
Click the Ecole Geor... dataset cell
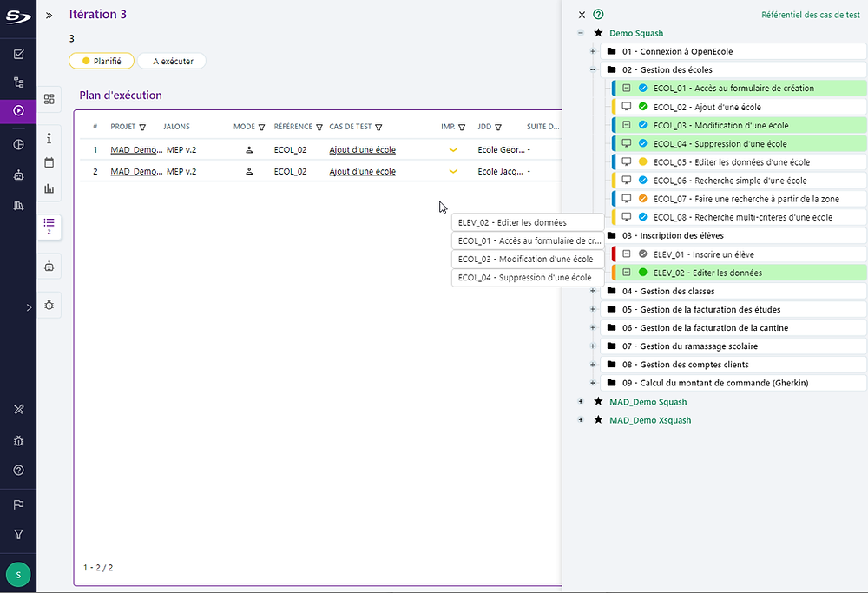pyautogui.click(x=501, y=149)
